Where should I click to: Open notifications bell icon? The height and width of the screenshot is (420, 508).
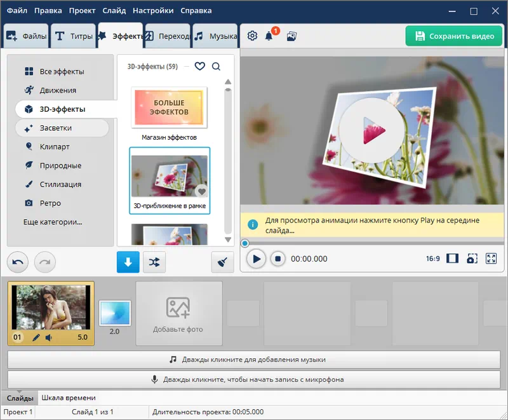point(269,36)
